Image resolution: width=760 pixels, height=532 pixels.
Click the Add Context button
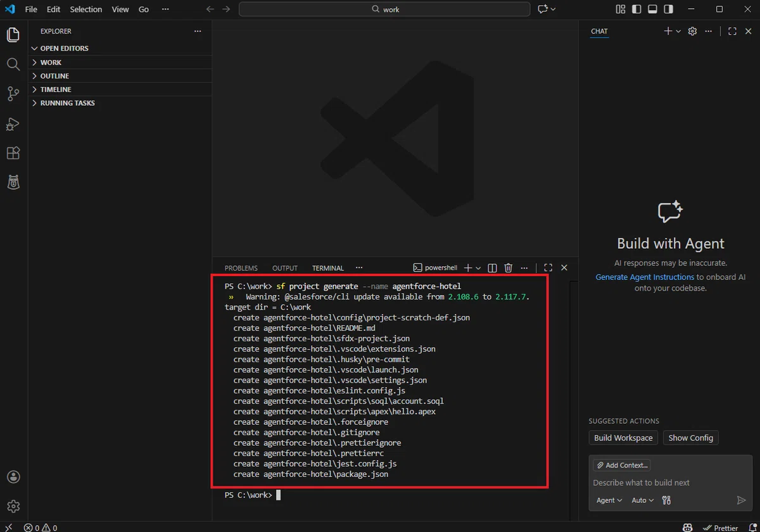pos(622,465)
